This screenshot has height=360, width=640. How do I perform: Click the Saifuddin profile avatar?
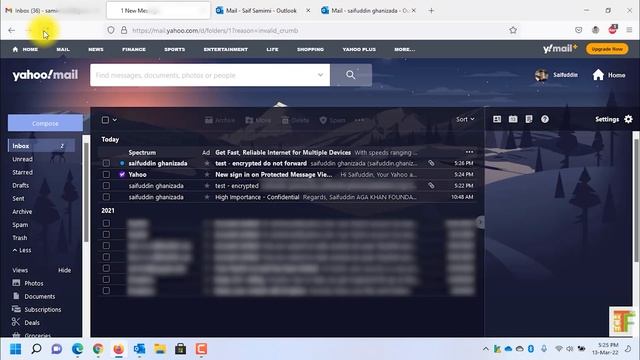click(x=541, y=75)
